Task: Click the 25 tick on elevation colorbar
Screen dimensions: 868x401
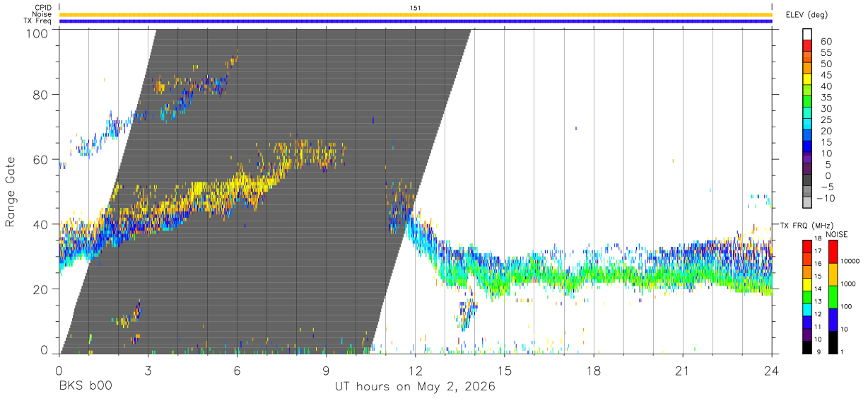Action: (826, 120)
